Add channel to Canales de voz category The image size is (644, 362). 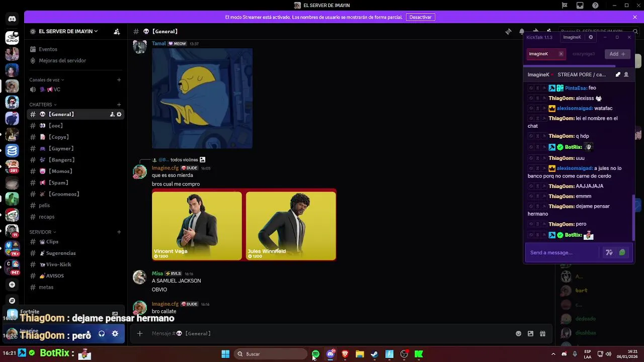point(119,79)
